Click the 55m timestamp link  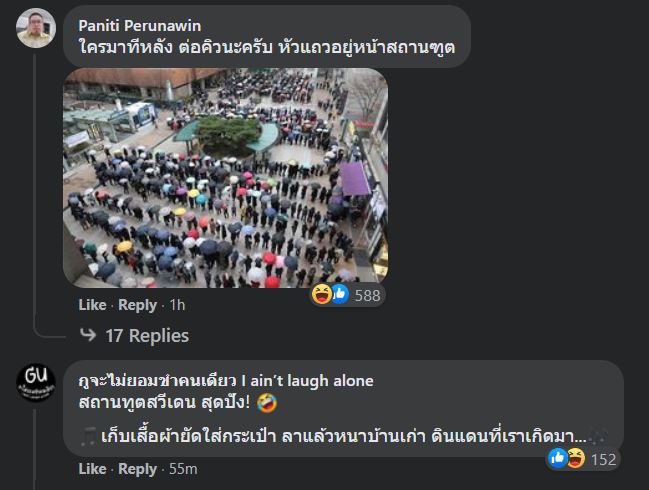click(x=183, y=469)
